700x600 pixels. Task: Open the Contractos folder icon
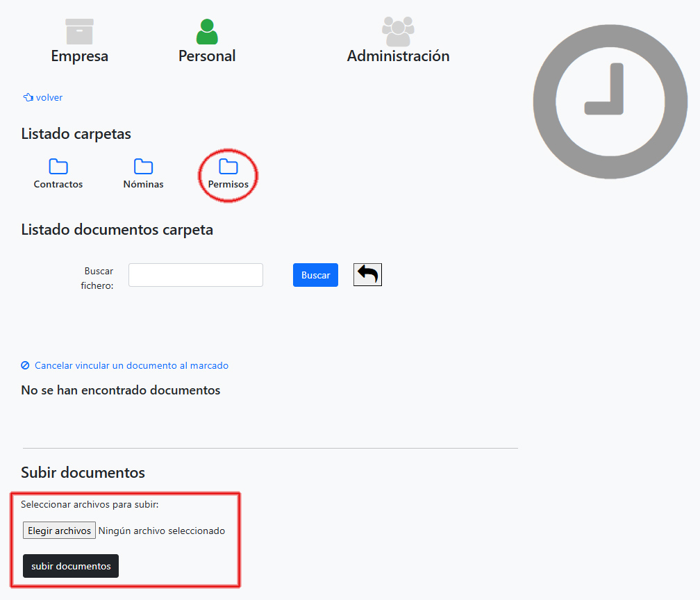click(58, 166)
